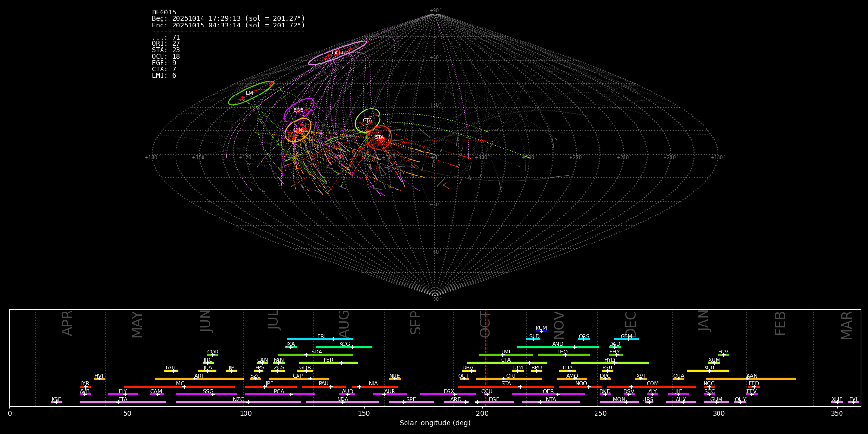Click the NZC shower bar in the timeline

pyautogui.click(x=239, y=402)
